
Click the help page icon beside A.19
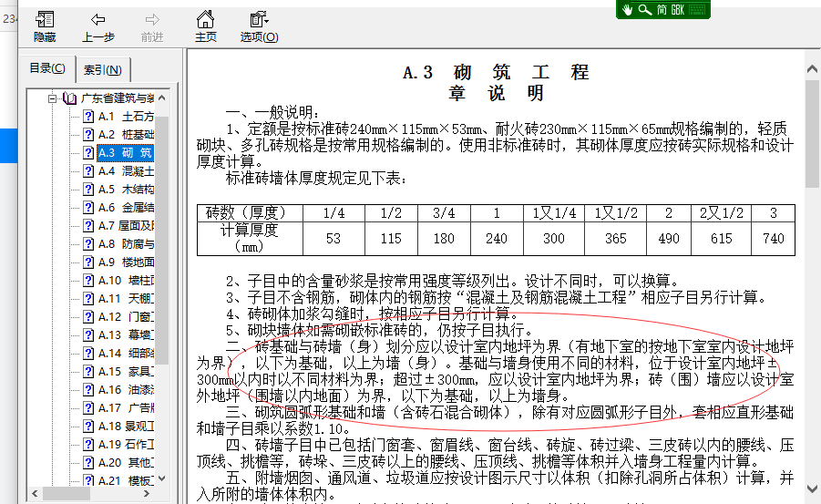tap(88, 444)
